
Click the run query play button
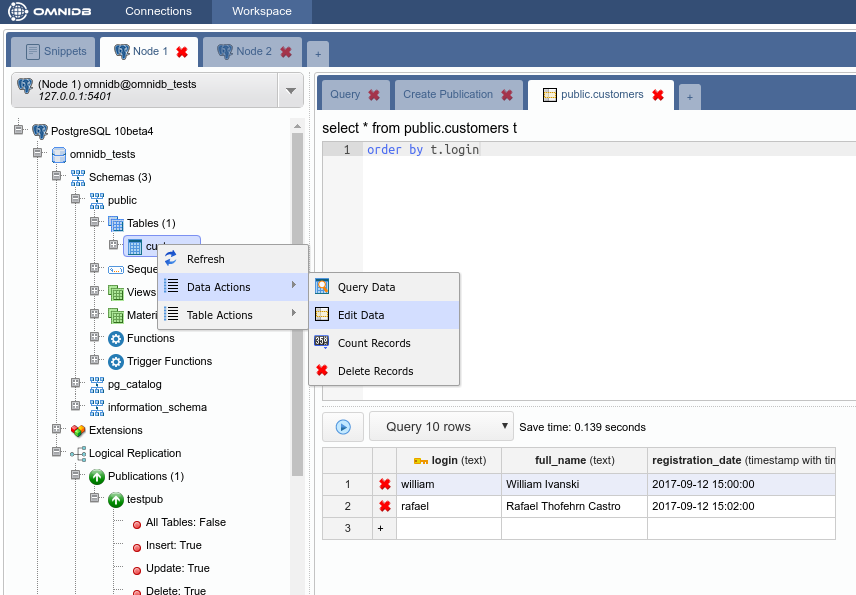coord(343,427)
